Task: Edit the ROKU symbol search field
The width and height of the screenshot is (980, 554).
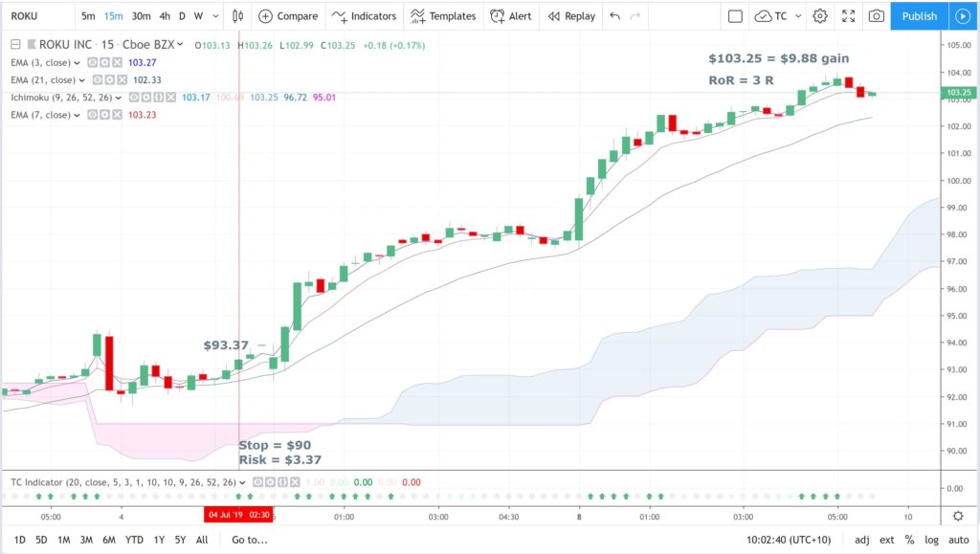Action: pyautogui.click(x=37, y=16)
